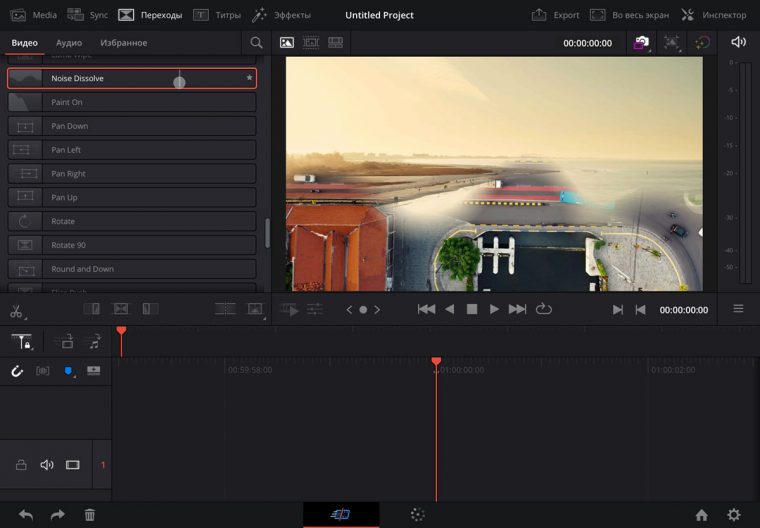760x528 pixels.
Task: Toggle loop playback
Action: point(544,309)
